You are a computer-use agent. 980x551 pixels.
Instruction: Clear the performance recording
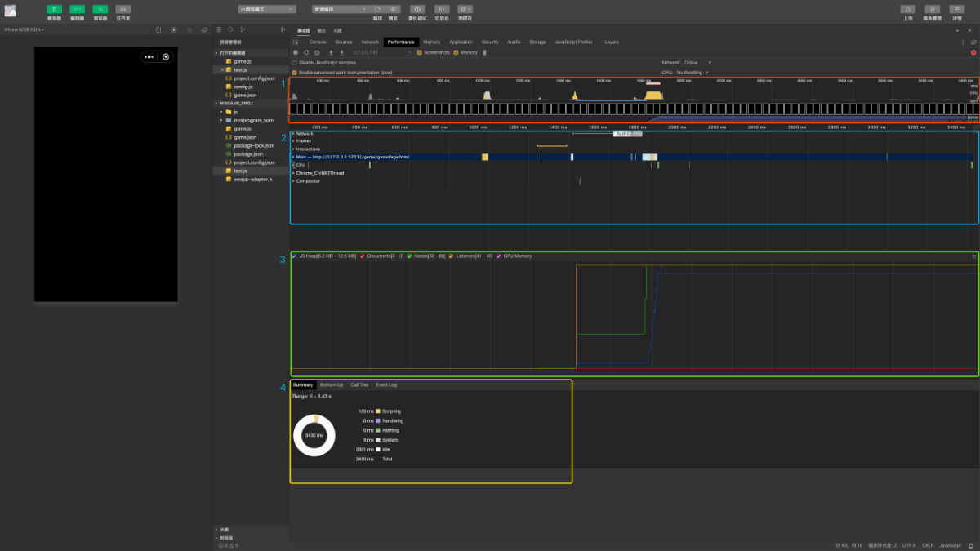pos(317,52)
